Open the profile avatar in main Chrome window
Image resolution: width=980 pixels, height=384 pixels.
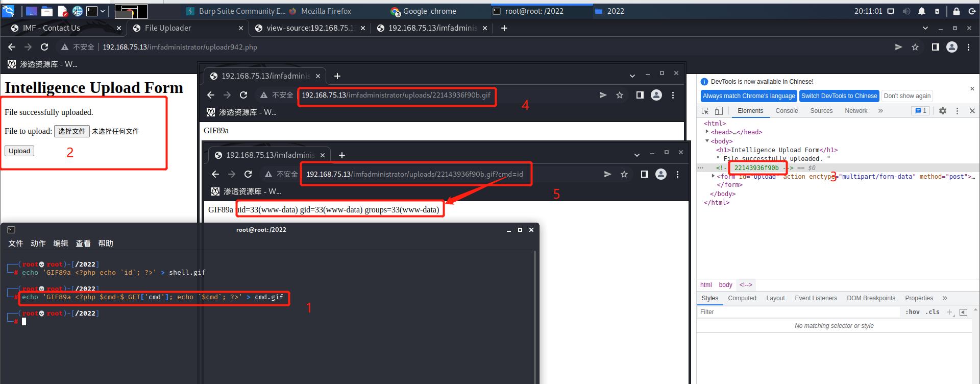point(952,47)
